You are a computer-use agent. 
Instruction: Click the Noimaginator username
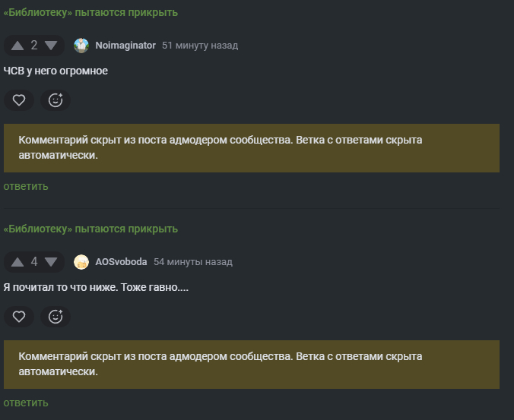click(x=125, y=46)
